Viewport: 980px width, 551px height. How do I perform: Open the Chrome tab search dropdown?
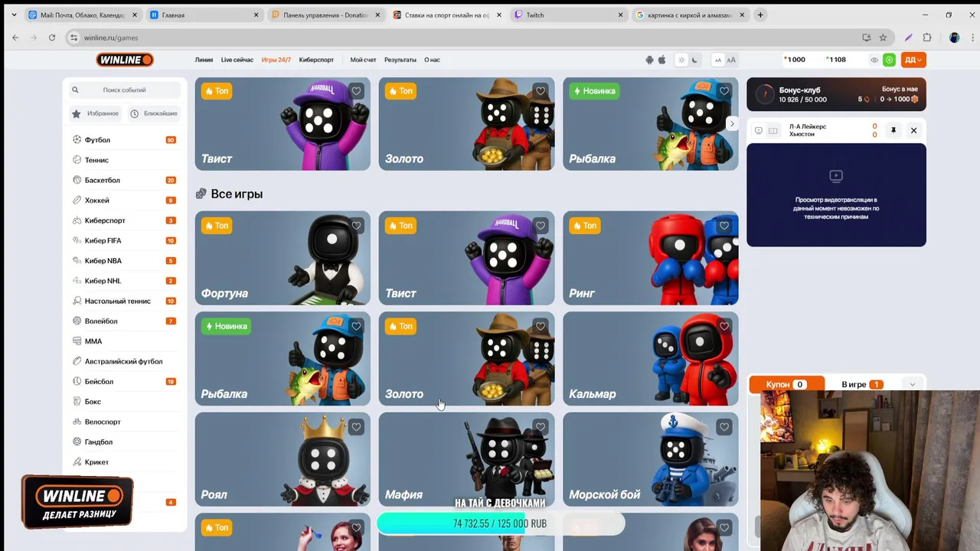pos(14,15)
